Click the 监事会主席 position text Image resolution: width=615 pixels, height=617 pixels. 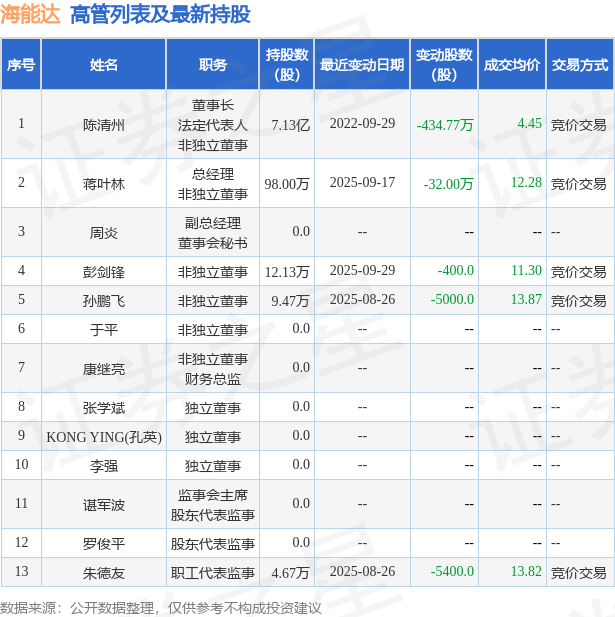[212, 495]
